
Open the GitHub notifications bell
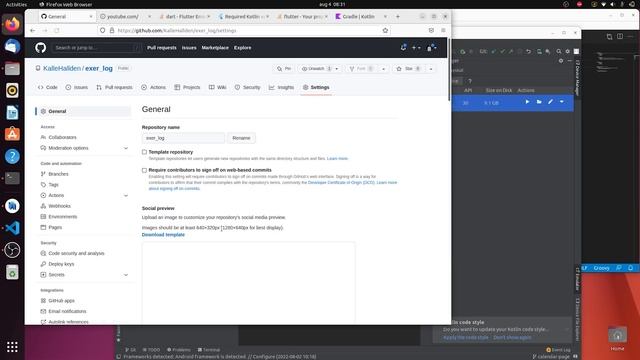(x=403, y=47)
